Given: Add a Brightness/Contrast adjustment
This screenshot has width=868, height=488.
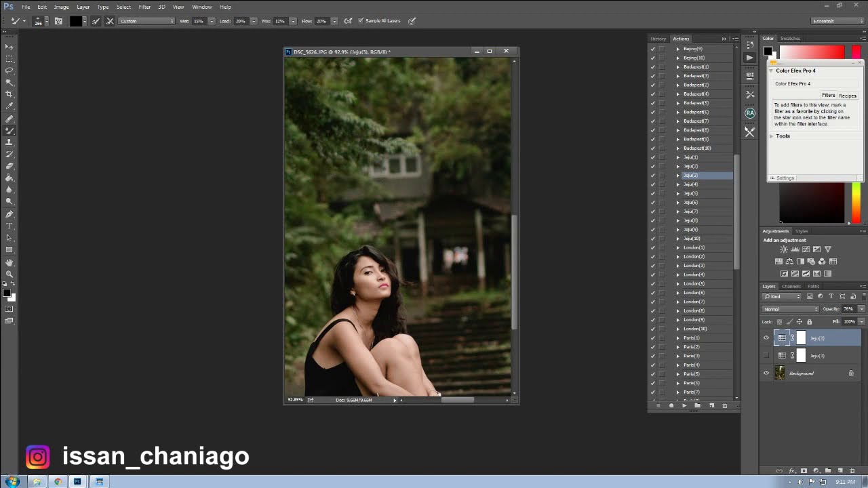Looking at the screenshot, I should (784, 249).
